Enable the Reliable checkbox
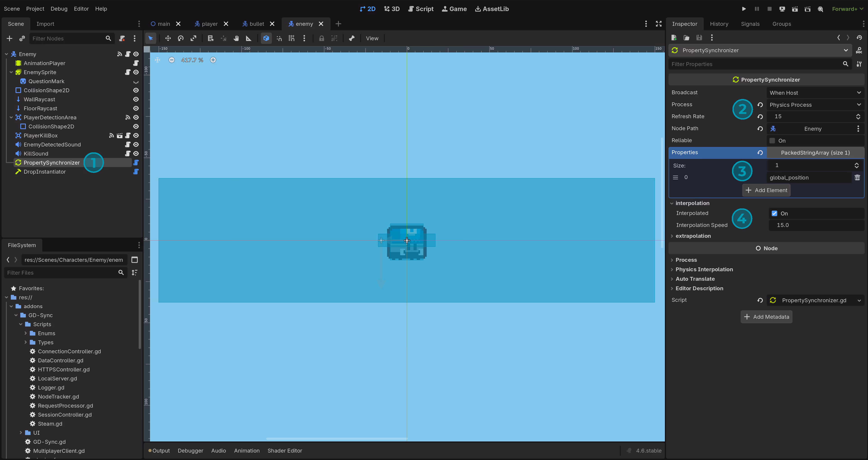The height and width of the screenshot is (460, 868). click(772, 141)
